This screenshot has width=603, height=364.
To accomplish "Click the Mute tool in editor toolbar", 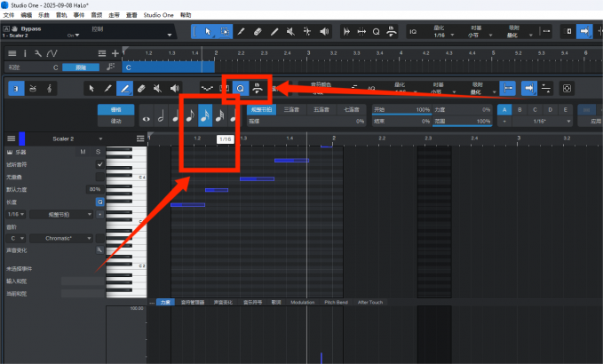I will (x=157, y=89).
